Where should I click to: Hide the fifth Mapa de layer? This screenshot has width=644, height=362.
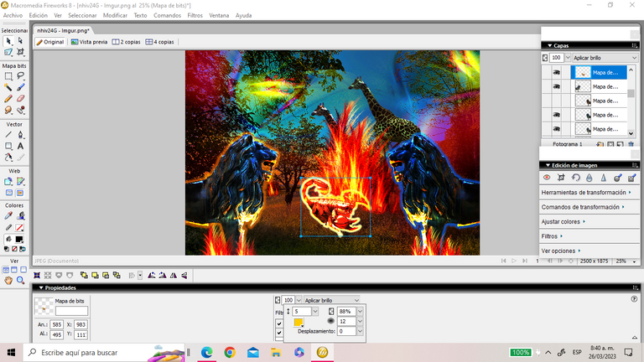coord(556,129)
